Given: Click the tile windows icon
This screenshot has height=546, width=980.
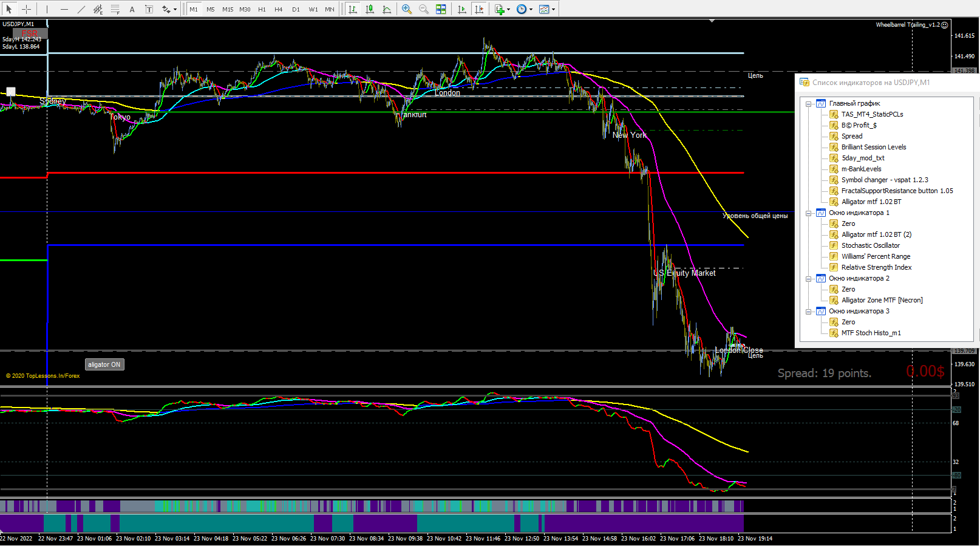Looking at the screenshot, I should tap(441, 9).
